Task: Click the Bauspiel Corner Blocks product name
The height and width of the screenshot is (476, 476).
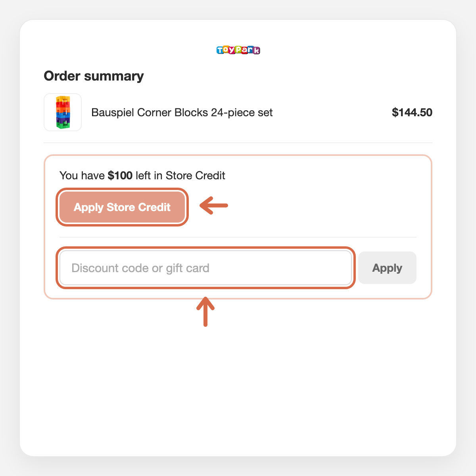Action: pos(182,112)
